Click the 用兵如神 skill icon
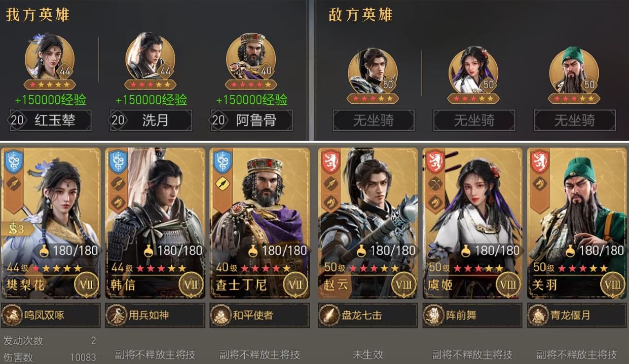629x364 pixels. (x=117, y=315)
